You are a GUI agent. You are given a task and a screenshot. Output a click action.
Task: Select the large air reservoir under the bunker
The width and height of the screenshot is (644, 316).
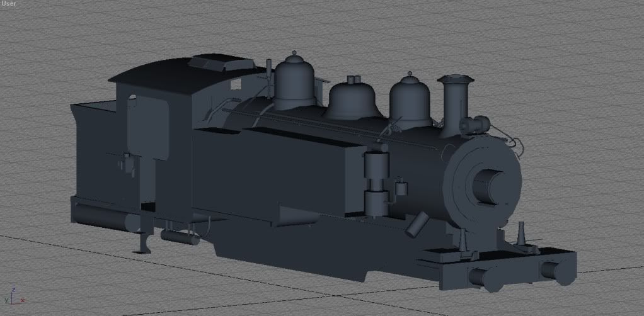coord(106,217)
